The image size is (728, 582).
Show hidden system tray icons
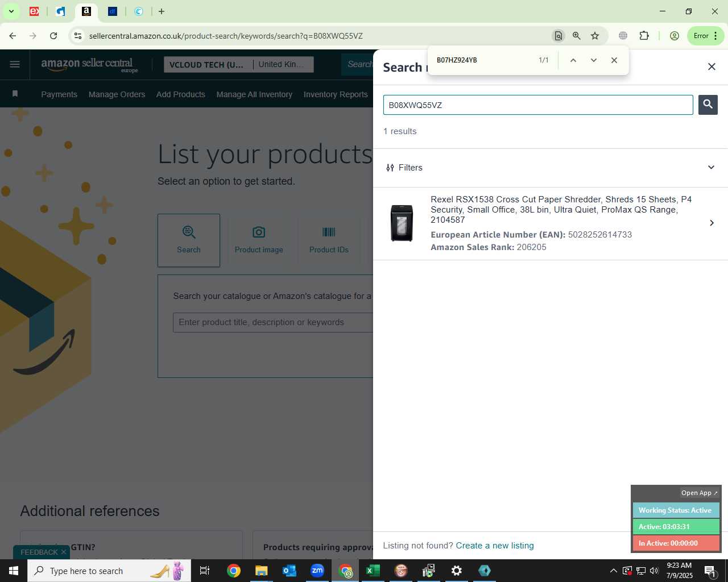[613, 571]
